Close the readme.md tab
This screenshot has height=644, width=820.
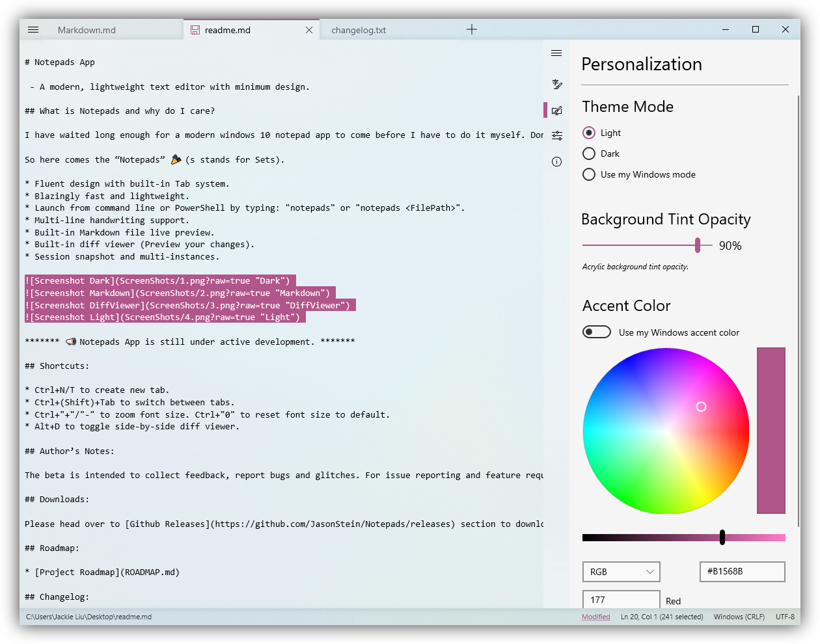pos(309,30)
